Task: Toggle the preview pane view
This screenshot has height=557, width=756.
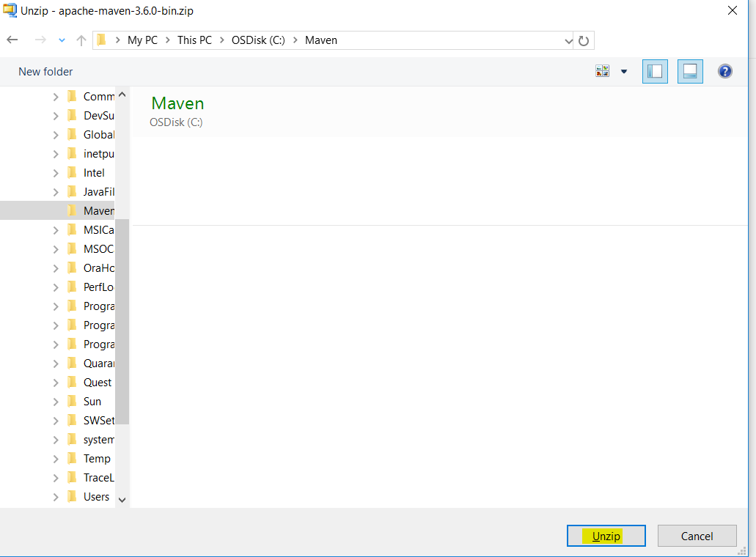Action: 690,71
